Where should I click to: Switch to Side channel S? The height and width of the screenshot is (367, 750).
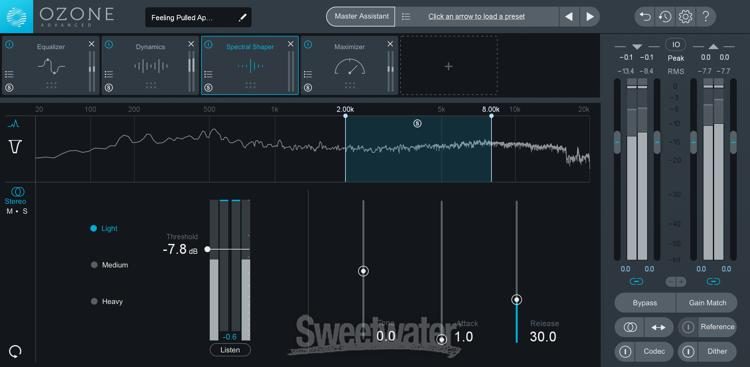coord(25,211)
